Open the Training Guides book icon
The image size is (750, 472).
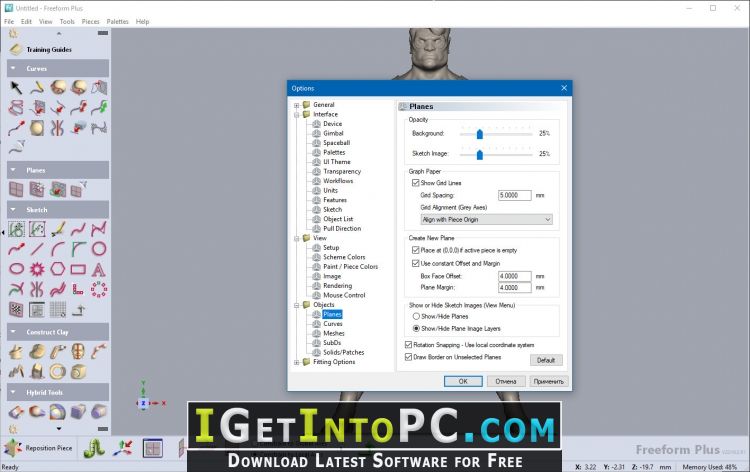[x=16, y=49]
